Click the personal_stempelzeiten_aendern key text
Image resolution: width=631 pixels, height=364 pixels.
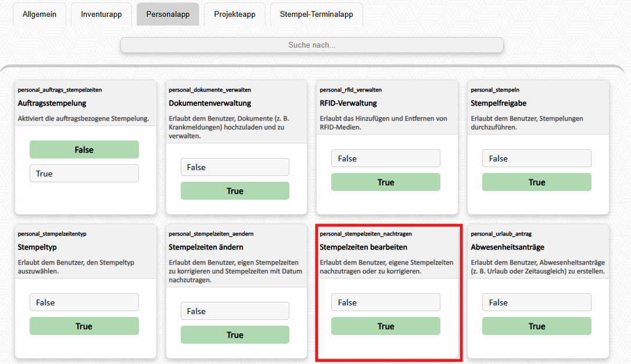(x=211, y=234)
